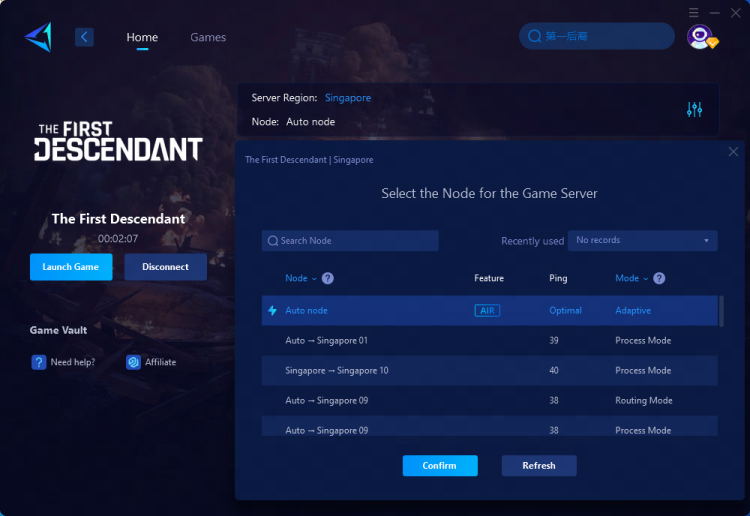This screenshot has height=516, width=750.
Task: Disconnect the booster
Action: (165, 267)
